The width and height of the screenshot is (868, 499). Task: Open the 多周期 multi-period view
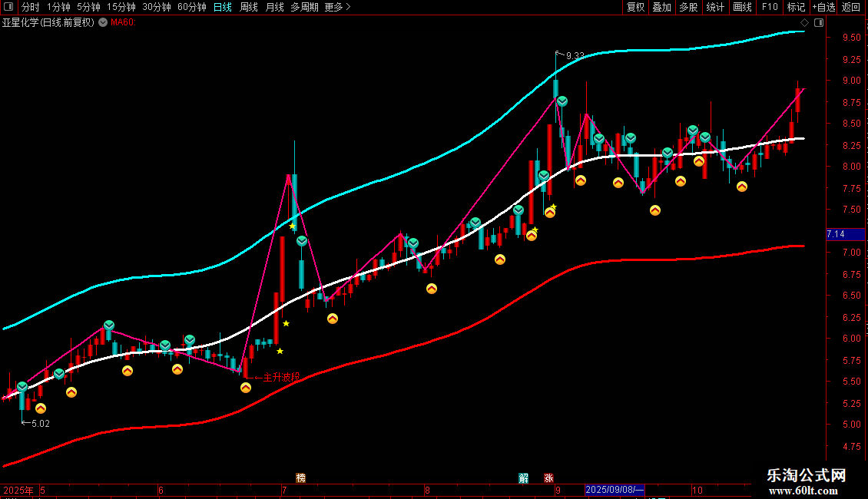(x=304, y=7)
